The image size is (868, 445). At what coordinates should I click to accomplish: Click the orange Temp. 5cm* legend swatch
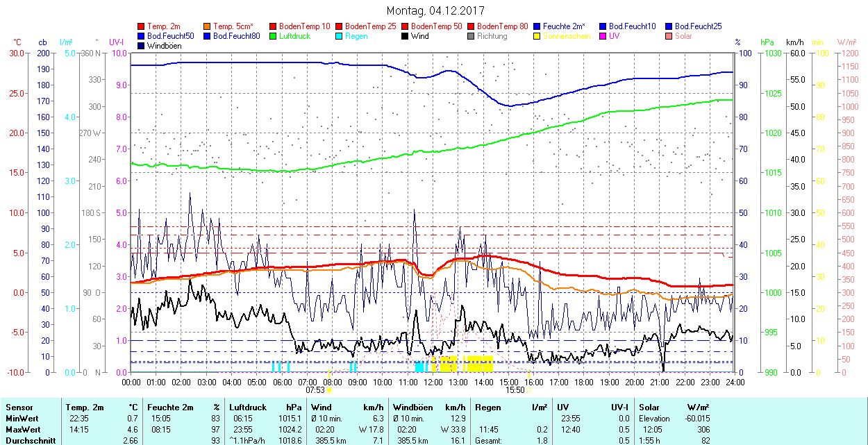[207, 26]
